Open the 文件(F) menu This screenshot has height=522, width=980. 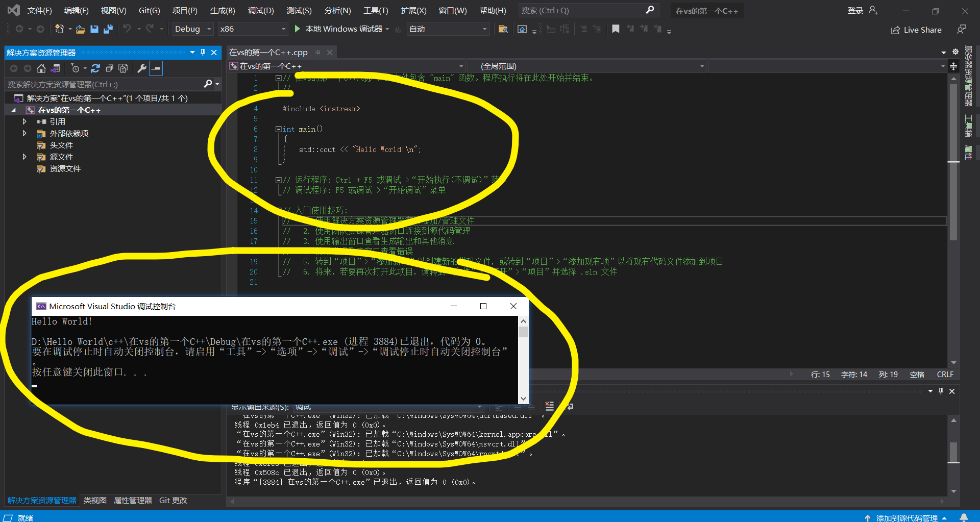[x=39, y=10]
